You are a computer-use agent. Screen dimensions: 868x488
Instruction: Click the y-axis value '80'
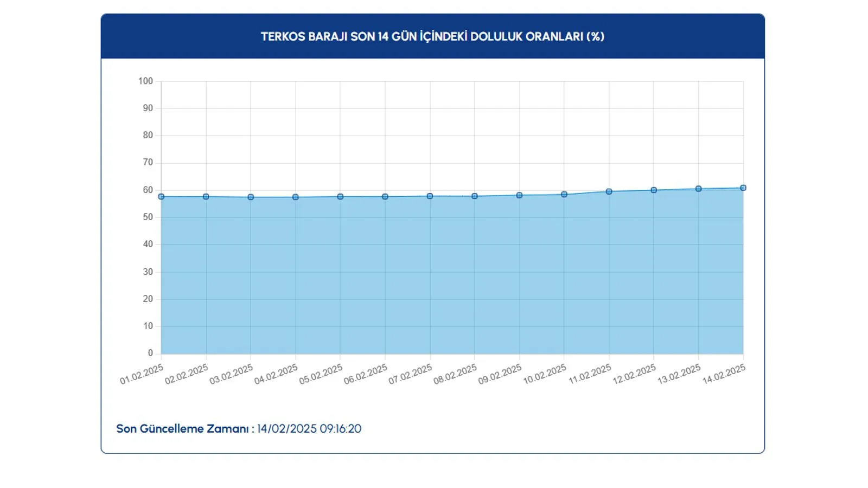(148, 136)
